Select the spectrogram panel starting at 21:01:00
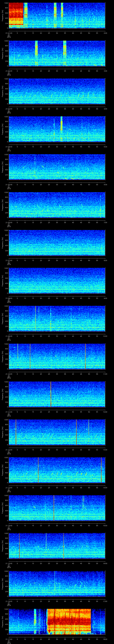 pyautogui.click(x=57, y=16)
